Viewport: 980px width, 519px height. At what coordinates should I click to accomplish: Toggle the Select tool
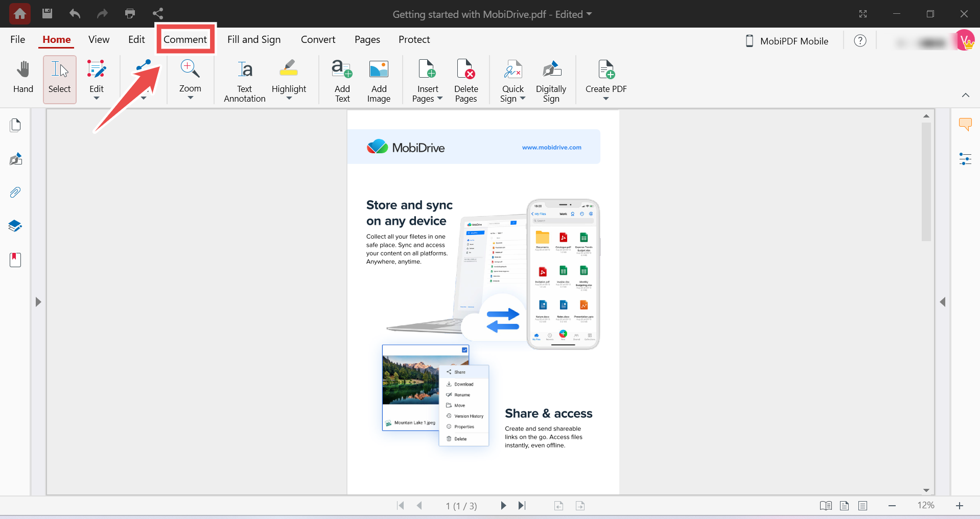[x=60, y=80]
